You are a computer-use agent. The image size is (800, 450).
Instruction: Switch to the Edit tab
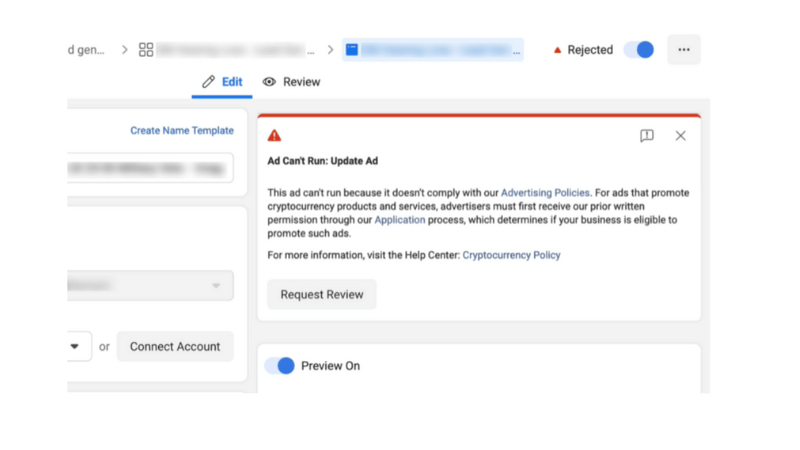tap(222, 82)
